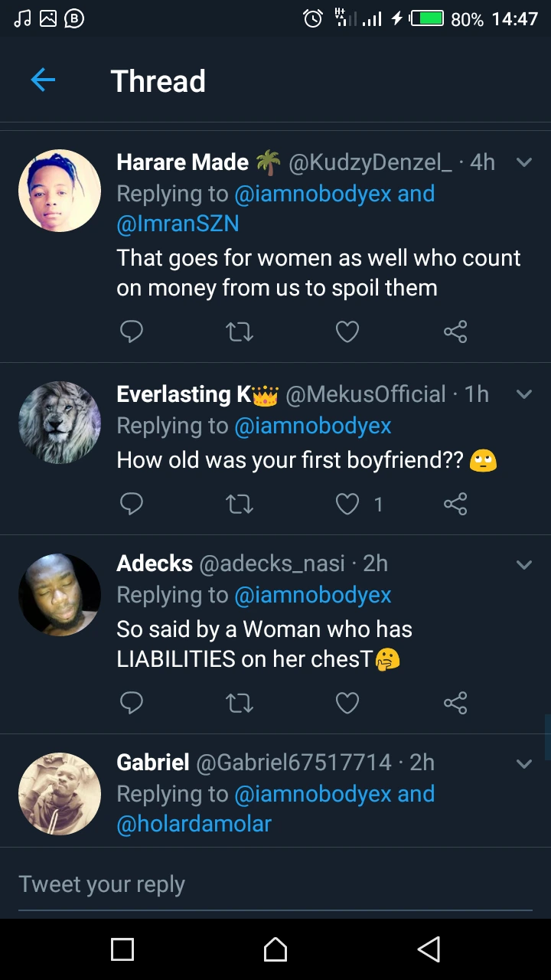Tap the back arrow in Thread header

(43, 80)
